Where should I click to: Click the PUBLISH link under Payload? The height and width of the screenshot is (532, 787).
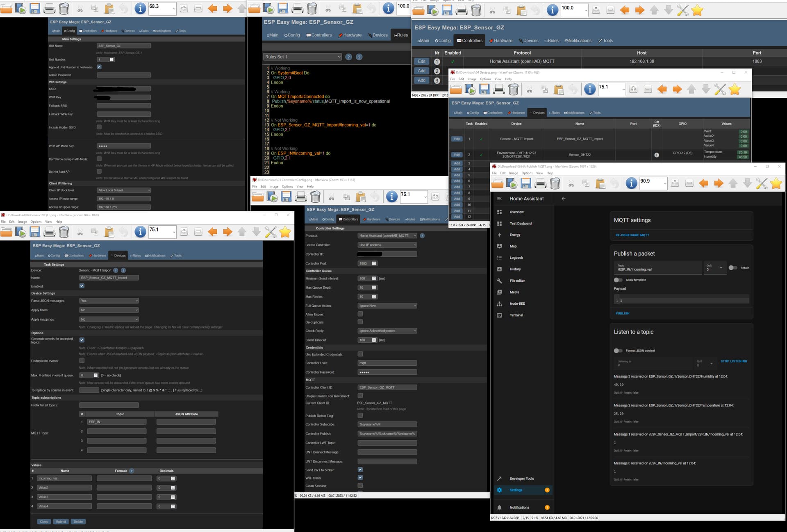pyautogui.click(x=622, y=313)
